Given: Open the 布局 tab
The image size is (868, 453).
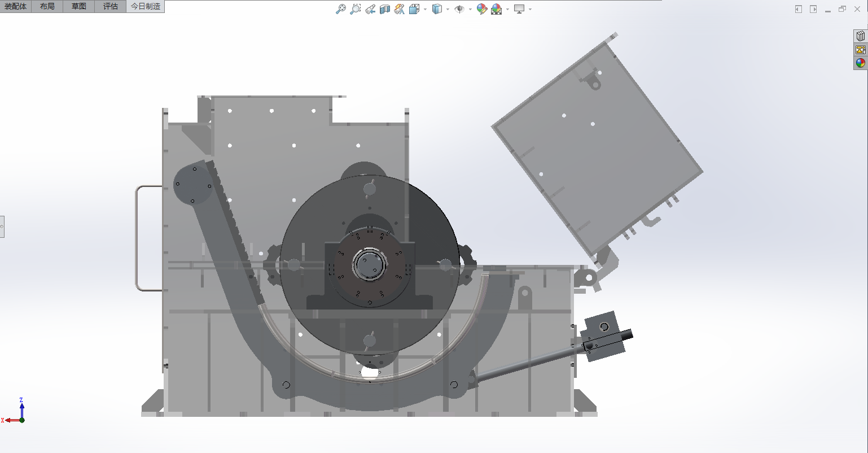Looking at the screenshot, I should 47,6.
